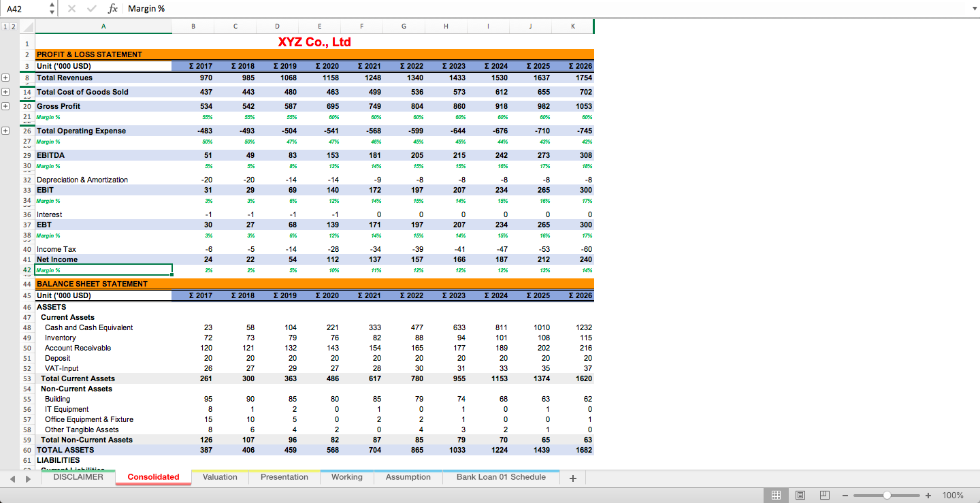Open the Assumption sheet tab
Image resolution: width=980 pixels, height=503 pixels.
(x=408, y=477)
